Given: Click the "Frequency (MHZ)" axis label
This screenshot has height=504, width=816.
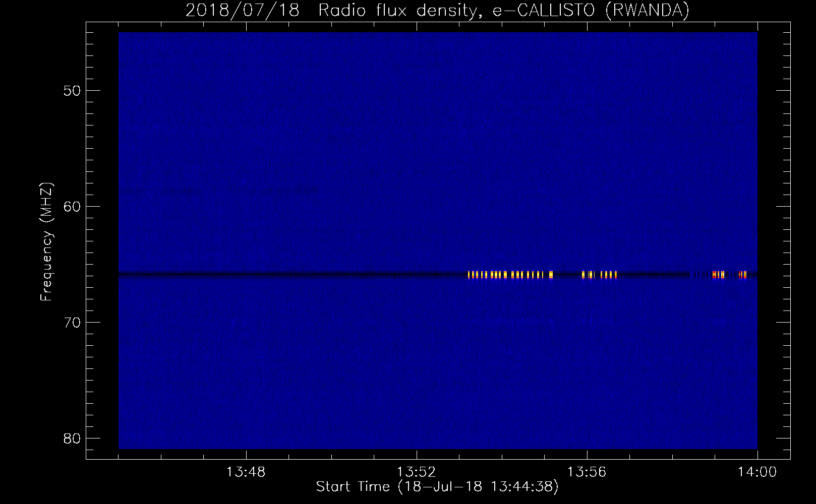Looking at the screenshot, I should click(x=46, y=242).
